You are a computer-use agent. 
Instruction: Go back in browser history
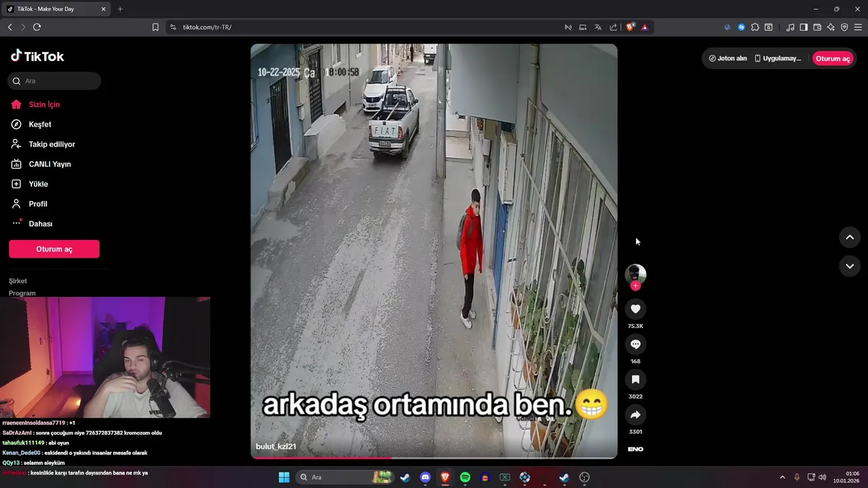click(x=9, y=27)
